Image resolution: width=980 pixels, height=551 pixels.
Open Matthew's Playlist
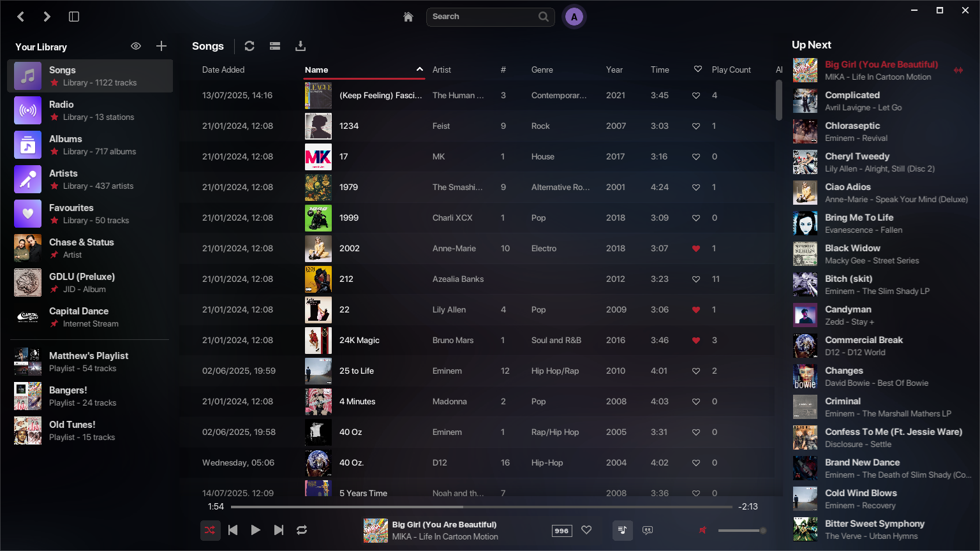(x=90, y=362)
